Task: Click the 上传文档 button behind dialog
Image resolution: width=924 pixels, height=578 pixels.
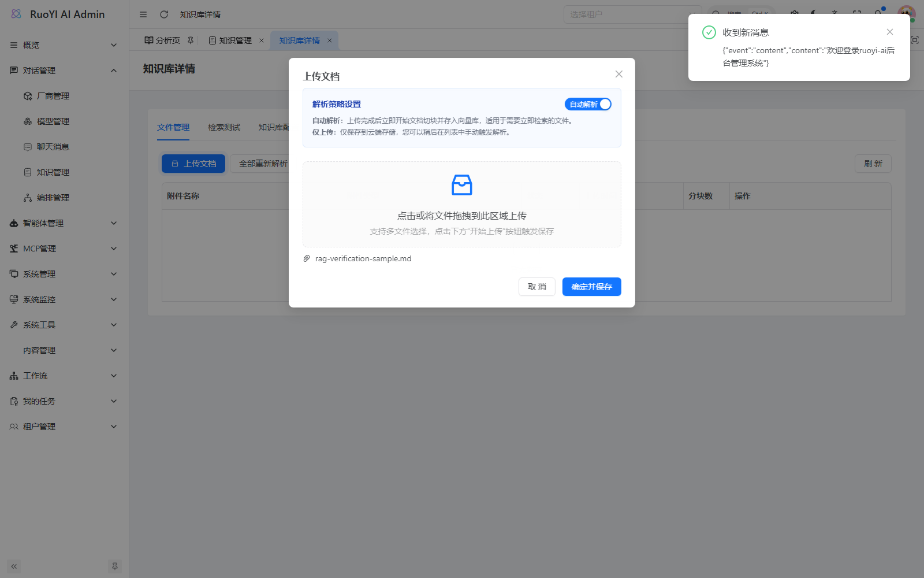Action: (193, 164)
